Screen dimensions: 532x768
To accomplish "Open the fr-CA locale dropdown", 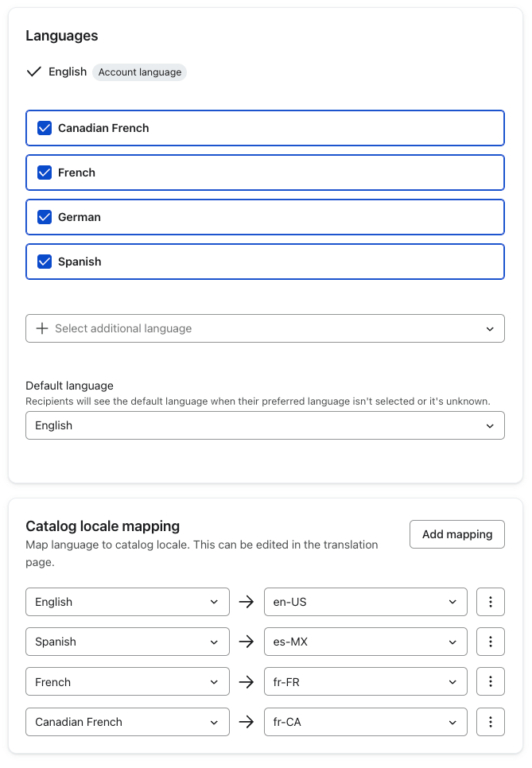I will click(365, 722).
